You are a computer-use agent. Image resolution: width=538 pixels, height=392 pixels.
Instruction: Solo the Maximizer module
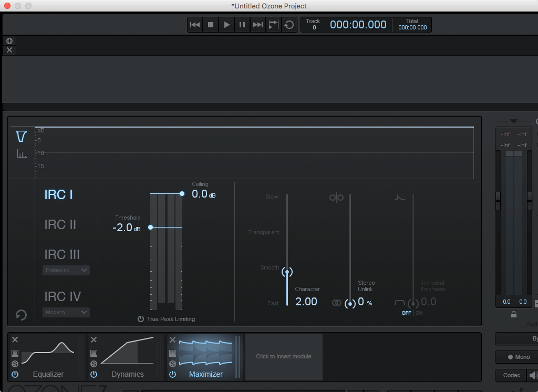(x=172, y=364)
